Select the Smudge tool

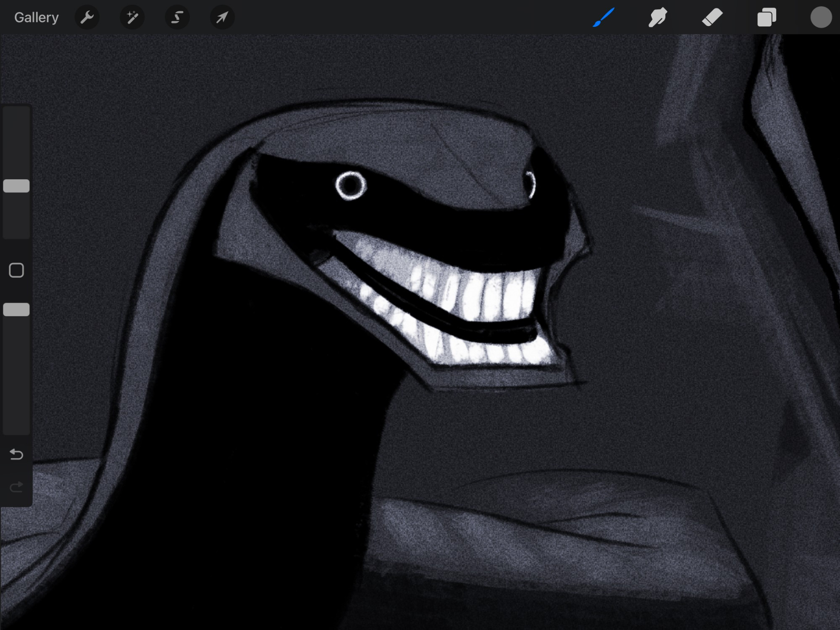pos(657,17)
